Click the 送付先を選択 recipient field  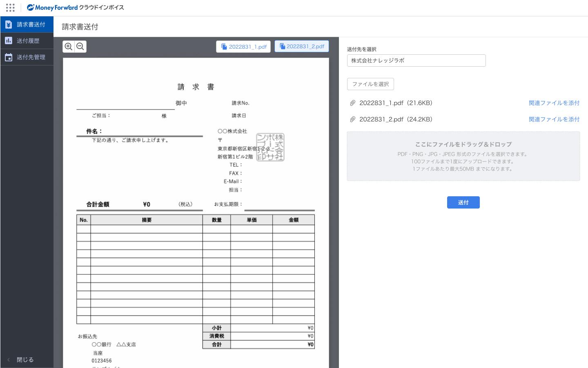point(416,61)
